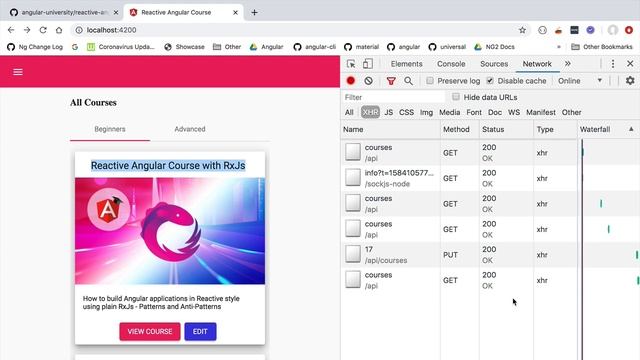Sort the request table by Status header

pos(506,129)
